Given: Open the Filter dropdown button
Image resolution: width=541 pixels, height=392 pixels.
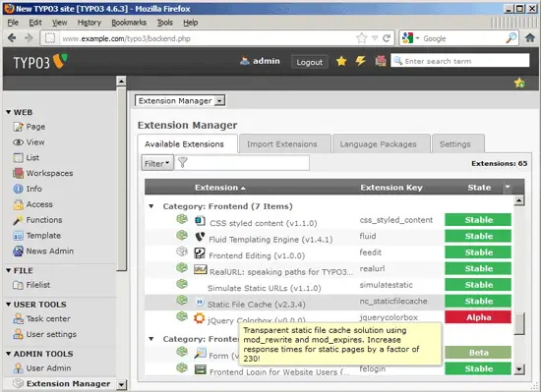Looking at the screenshot, I should pos(157,163).
